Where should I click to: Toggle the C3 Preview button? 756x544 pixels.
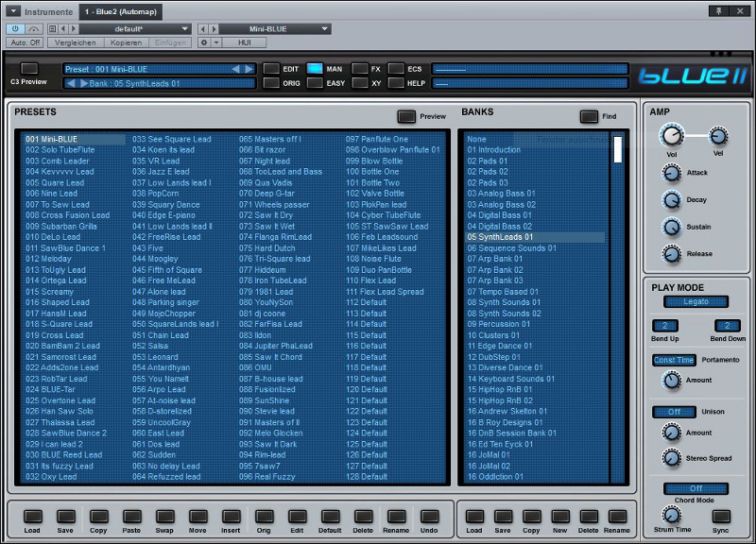point(29,68)
